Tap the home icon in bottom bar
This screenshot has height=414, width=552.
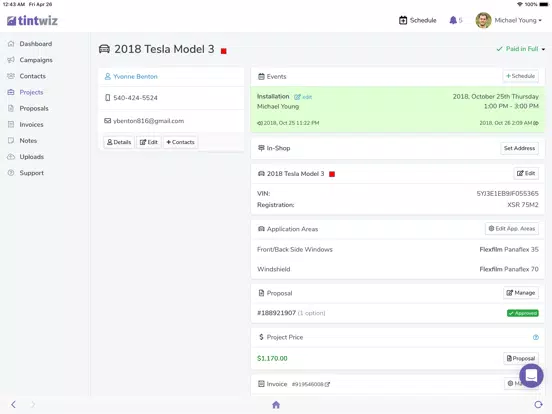[276, 405]
